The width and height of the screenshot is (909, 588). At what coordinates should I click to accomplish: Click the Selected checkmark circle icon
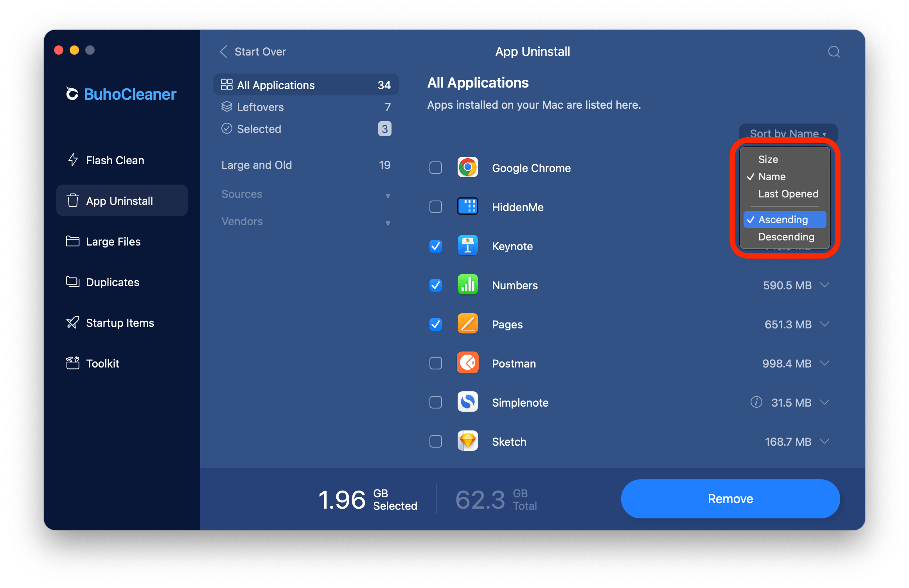coord(227,129)
